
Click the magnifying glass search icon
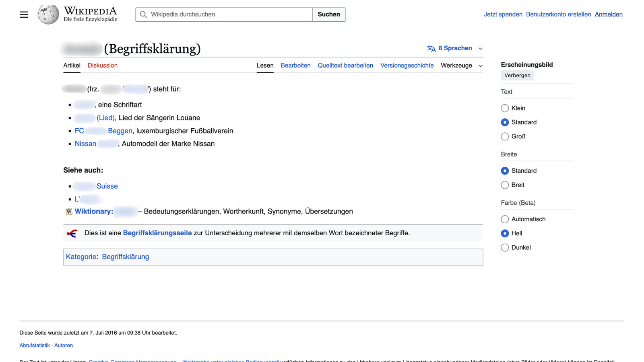pyautogui.click(x=143, y=14)
